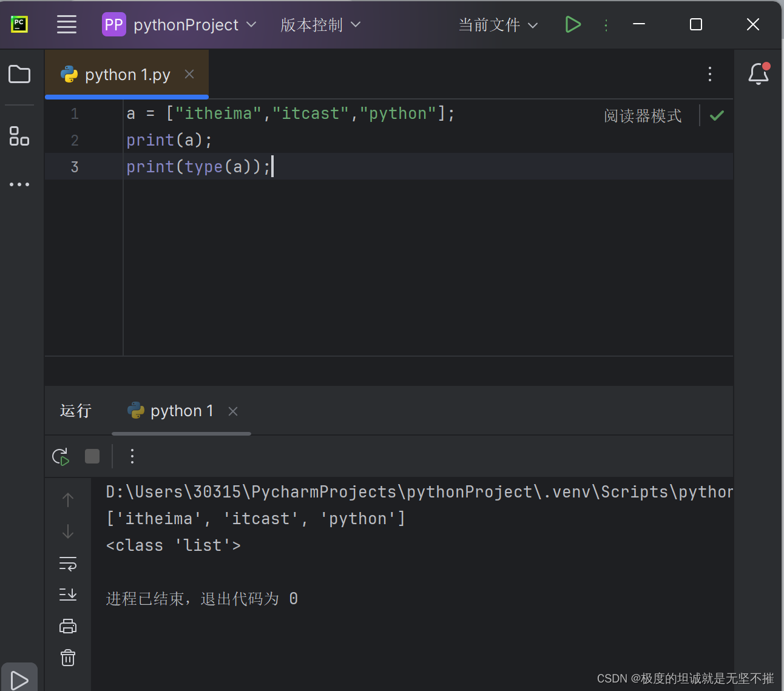
Task: Open the main hamburger menu
Action: (67, 24)
